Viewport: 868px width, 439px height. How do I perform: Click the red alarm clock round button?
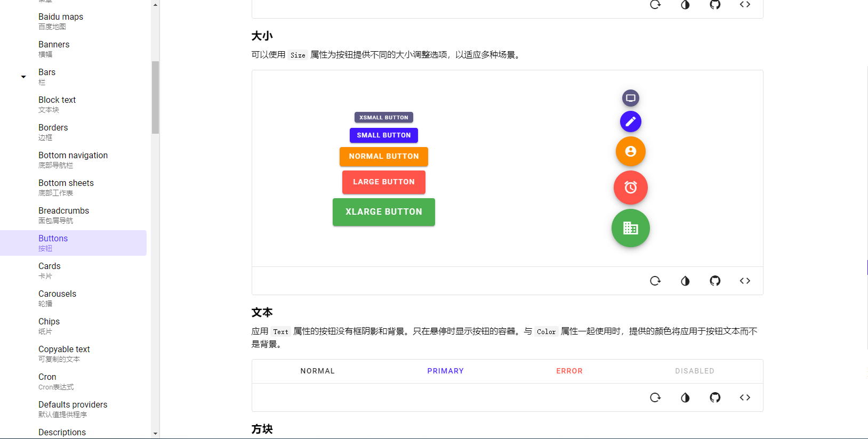(x=630, y=188)
